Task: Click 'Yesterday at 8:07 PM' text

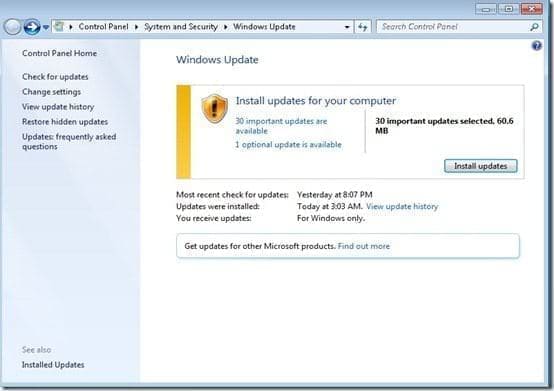Action: 335,195
